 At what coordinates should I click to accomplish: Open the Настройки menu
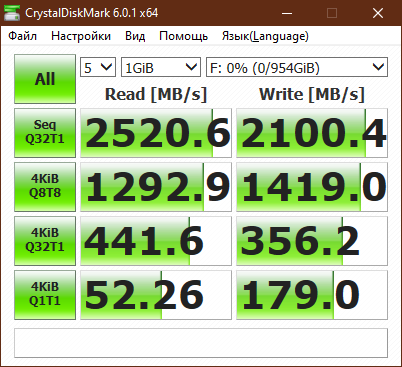tap(81, 36)
